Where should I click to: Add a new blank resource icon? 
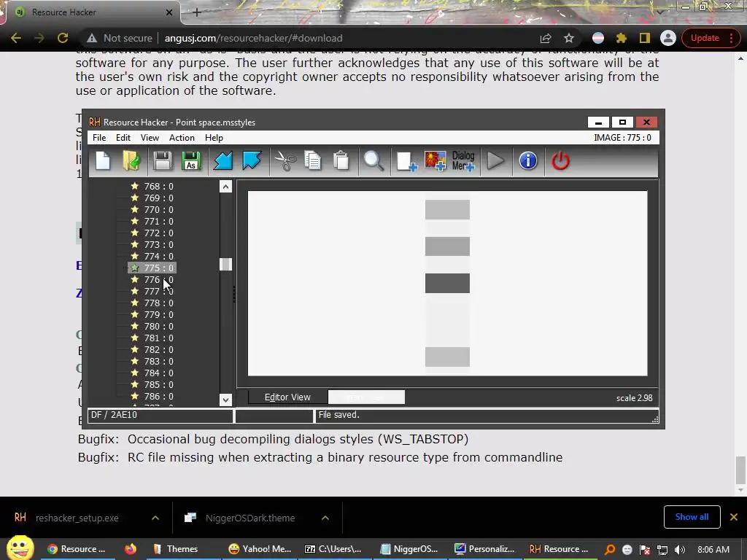tap(406, 161)
